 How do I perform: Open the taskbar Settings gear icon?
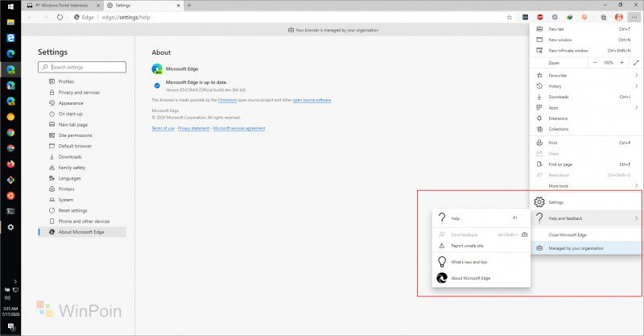point(10,227)
